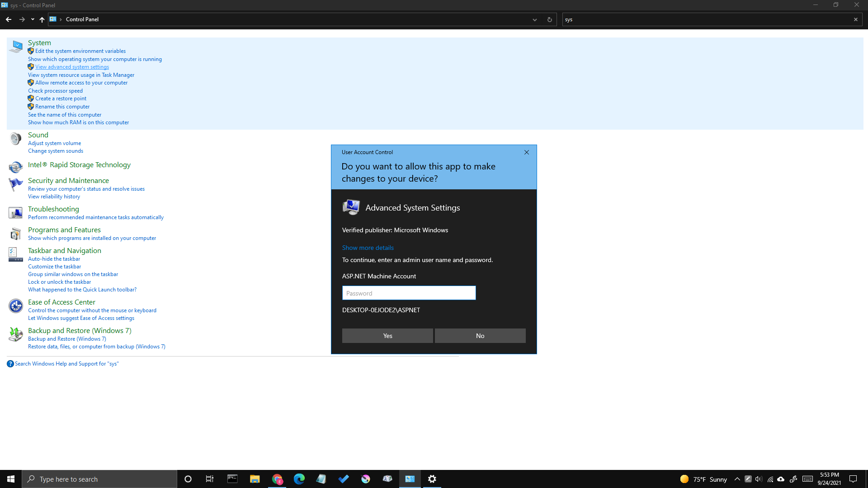Click Control Panel in the address breadcrumb
The width and height of the screenshot is (868, 488).
point(82,19)
